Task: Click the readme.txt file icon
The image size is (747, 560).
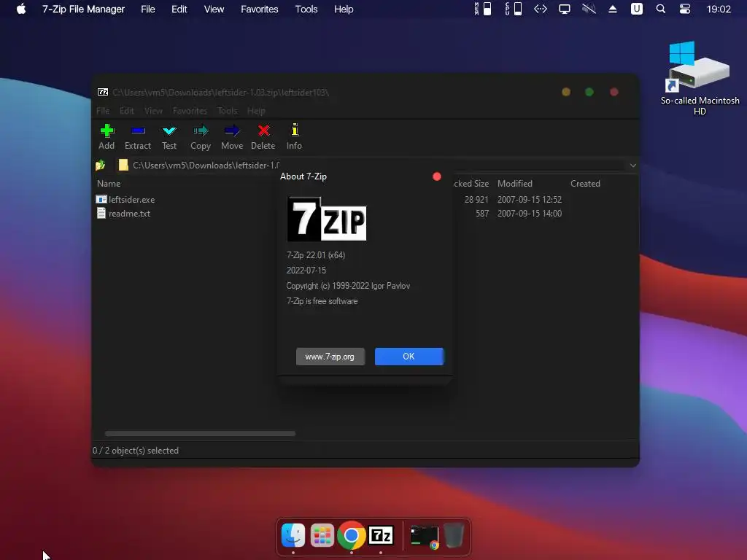Action: (101, 213)
